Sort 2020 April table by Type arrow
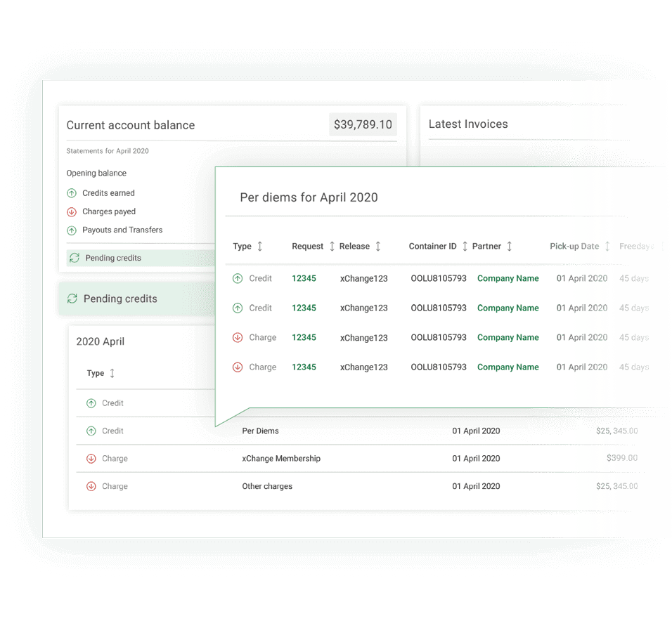Screen dimensions: 672x621 (112, 373)
